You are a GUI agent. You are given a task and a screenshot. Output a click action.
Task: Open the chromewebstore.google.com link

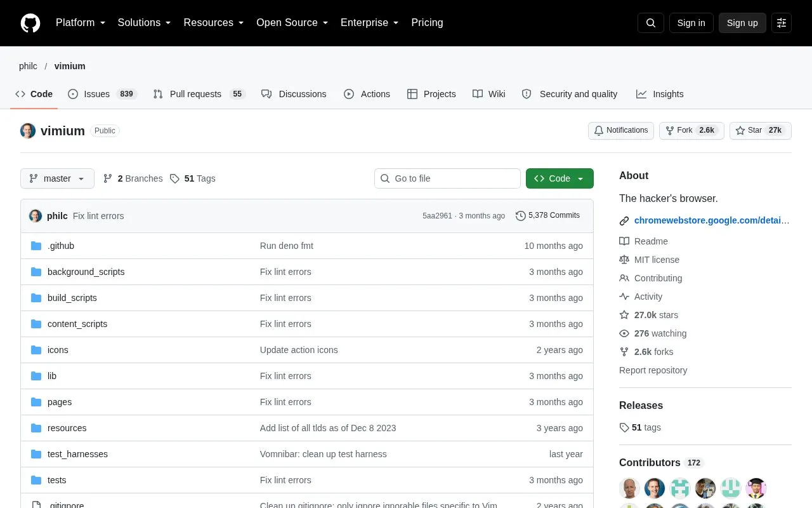point(712,221)
